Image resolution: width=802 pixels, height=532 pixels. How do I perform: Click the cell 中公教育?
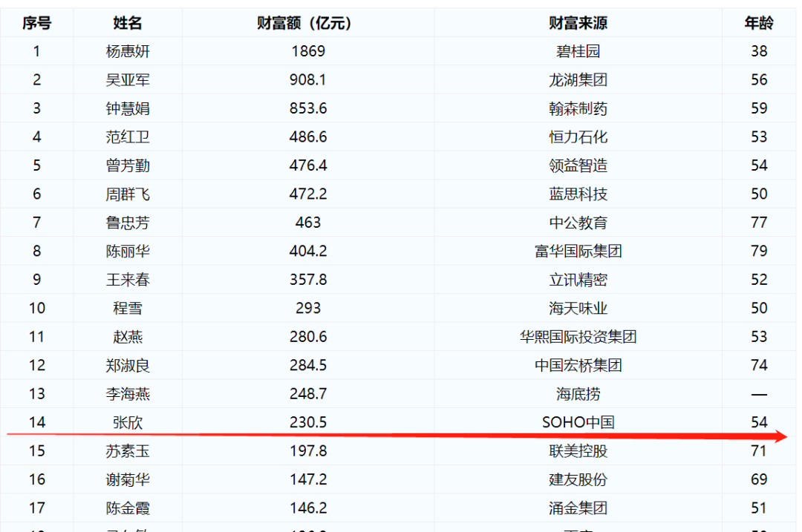[578, 223]
